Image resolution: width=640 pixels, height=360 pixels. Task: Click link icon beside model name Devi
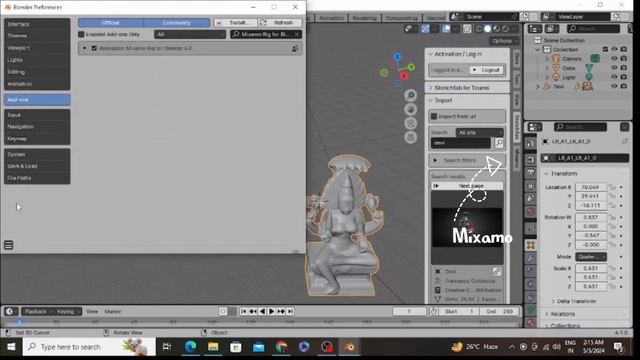tap(497, 271)
